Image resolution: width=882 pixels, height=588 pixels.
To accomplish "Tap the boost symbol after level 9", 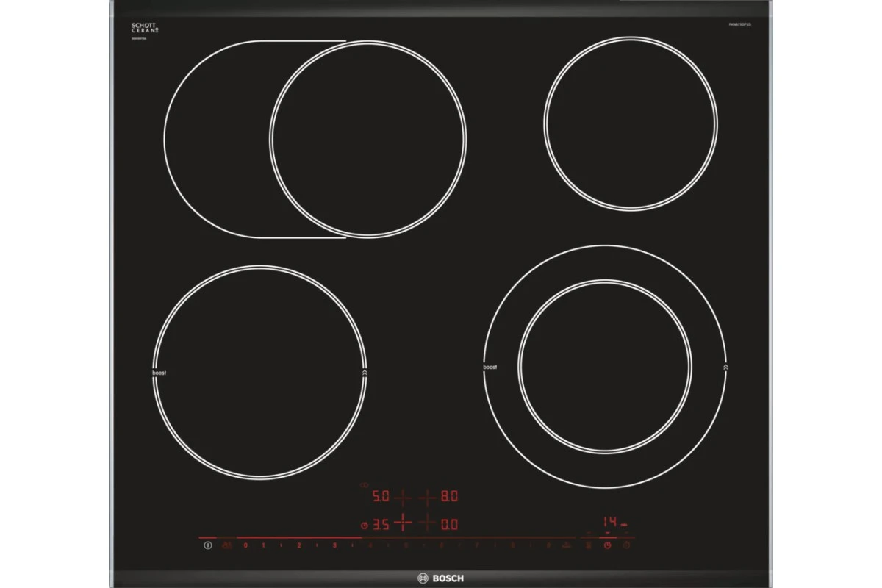I will 567,545.
